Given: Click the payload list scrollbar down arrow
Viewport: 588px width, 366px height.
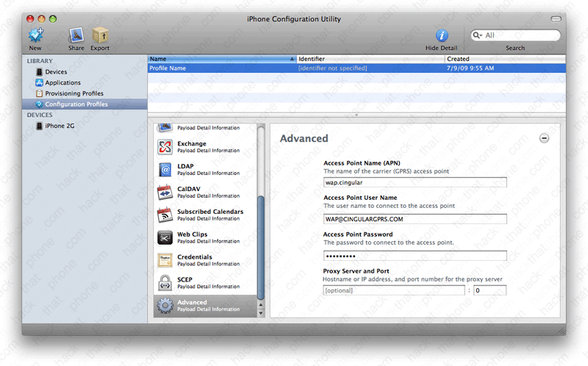Looking at the screenshot, I should coord(260,313).
